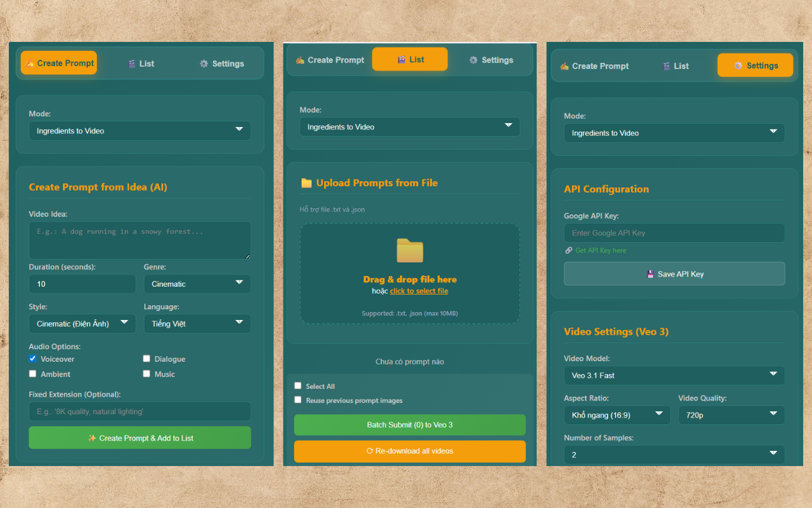Click the 'click to select file' link
The height and width of the screenshot is (508, 812).
[419, 291]
